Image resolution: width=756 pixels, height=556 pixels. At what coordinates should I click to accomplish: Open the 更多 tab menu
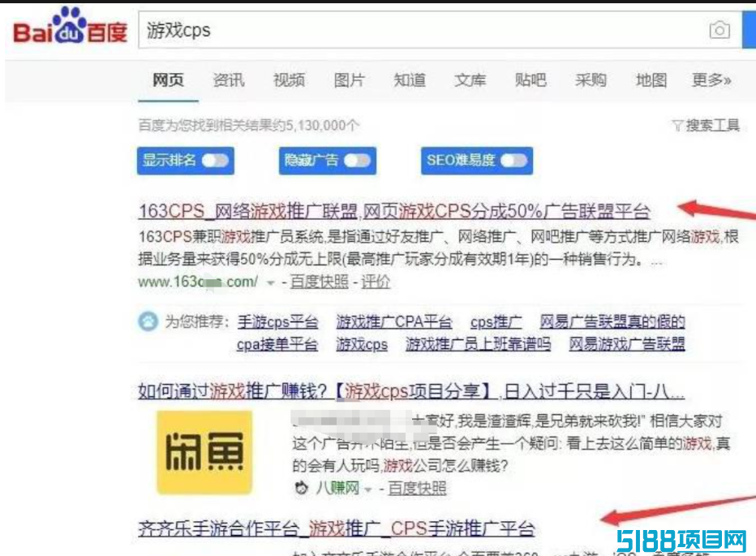(711, 80)
